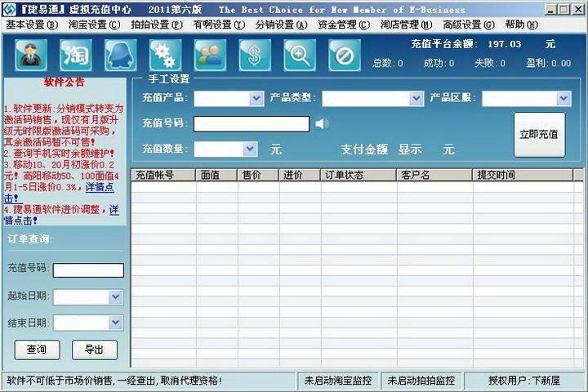Click the 失败: 0 statistic

point(490,63)
